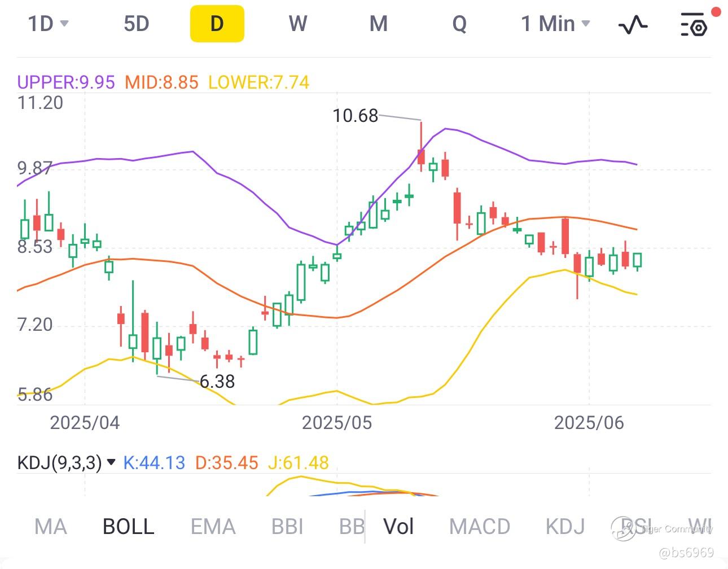Switch to the Q quarterly period

click(x=459, y=24)
